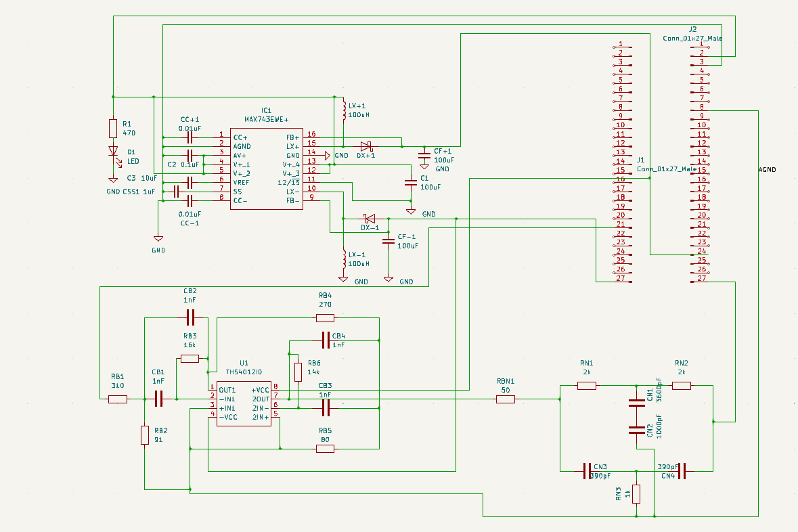Screen dimensions: 798x532
Task: Select the RN3 1k resistor symbol
Action: 636,494
